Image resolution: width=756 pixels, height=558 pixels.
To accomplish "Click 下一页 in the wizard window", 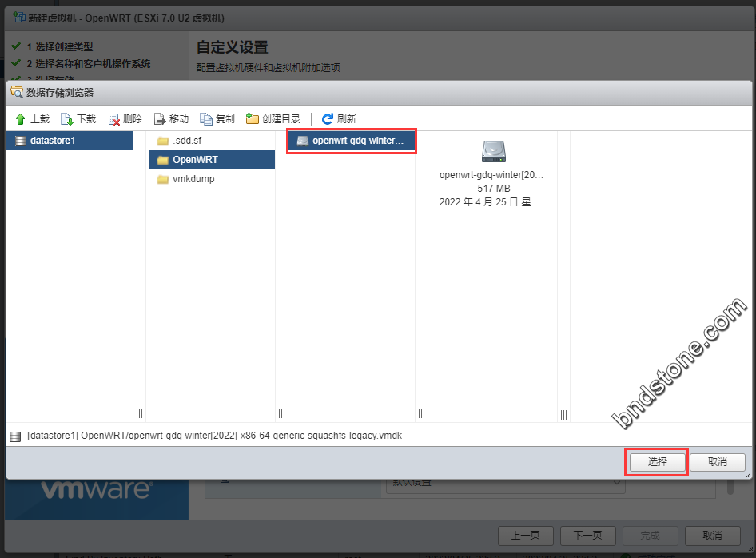I will [587, 536].
